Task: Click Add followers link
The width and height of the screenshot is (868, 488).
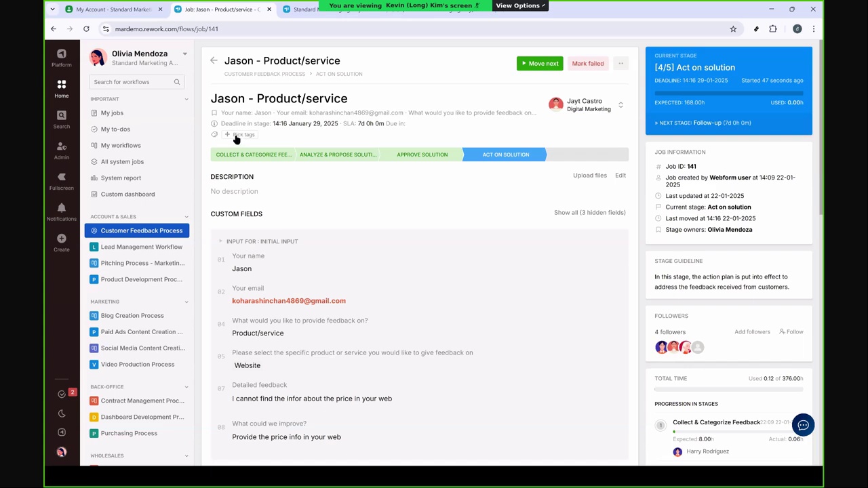Action: coord(752,332)
